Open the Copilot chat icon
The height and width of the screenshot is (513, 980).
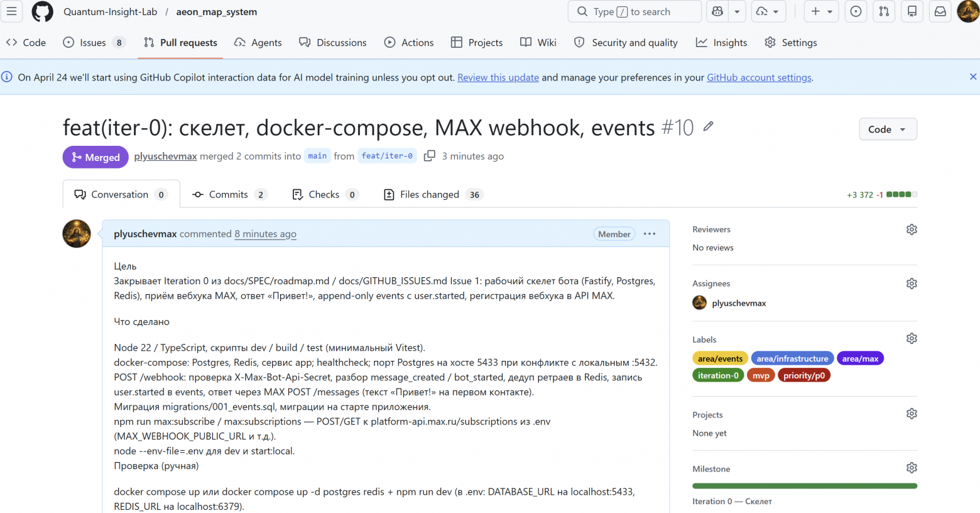717,11
